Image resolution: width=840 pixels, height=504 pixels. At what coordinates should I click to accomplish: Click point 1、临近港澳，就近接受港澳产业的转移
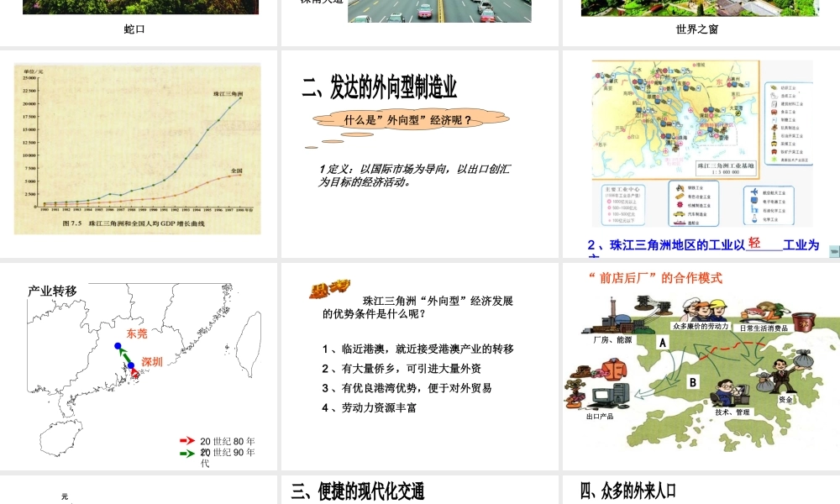417,349
